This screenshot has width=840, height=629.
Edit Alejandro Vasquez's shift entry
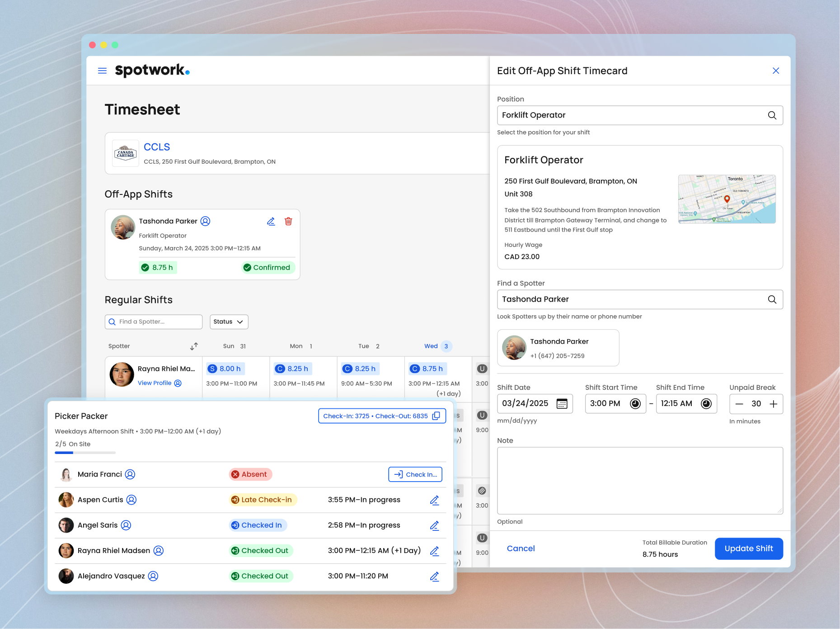434,576
